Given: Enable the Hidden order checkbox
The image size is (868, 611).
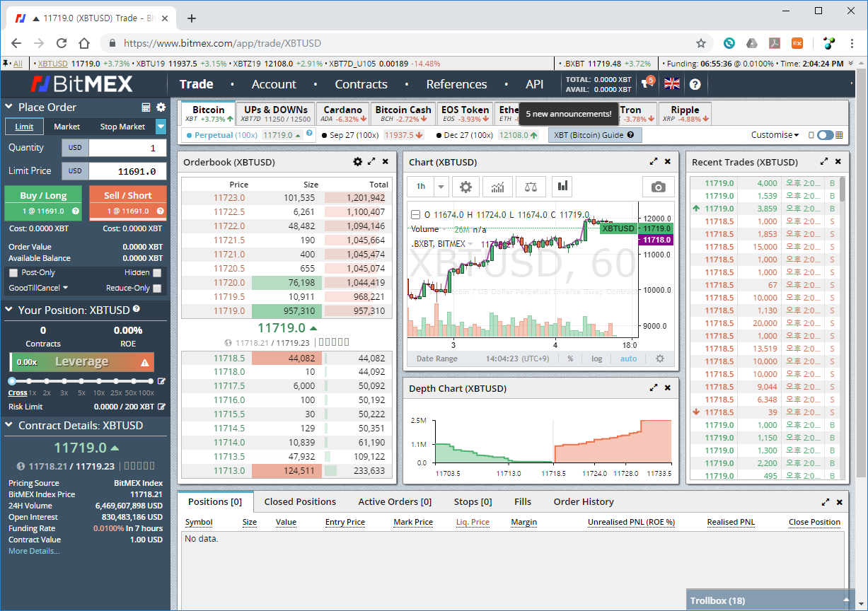Looking at the screenshot, I should coord(157,273).
